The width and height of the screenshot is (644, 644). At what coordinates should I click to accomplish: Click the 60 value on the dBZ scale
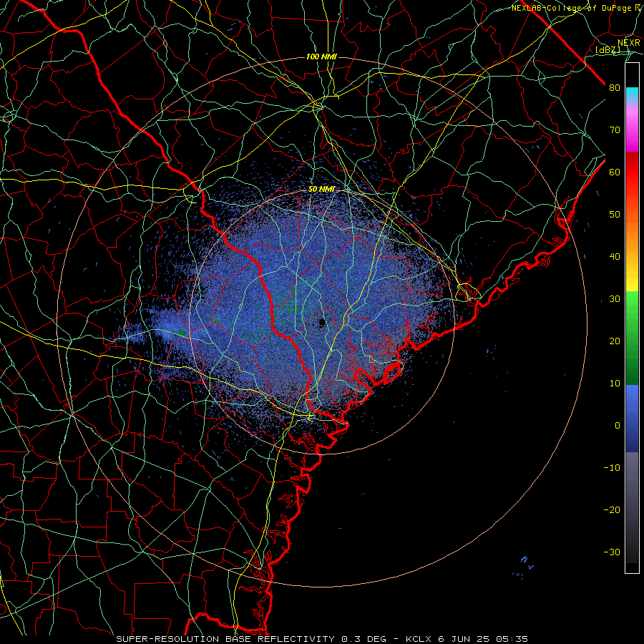[x=615, y=172]
